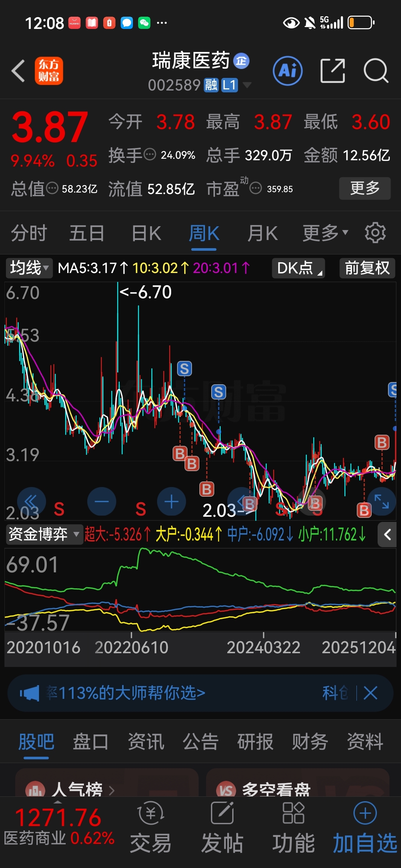Zoom out chart with minus button
The image size is (401, 868).
pyautogui.click(x=101, y=502)
